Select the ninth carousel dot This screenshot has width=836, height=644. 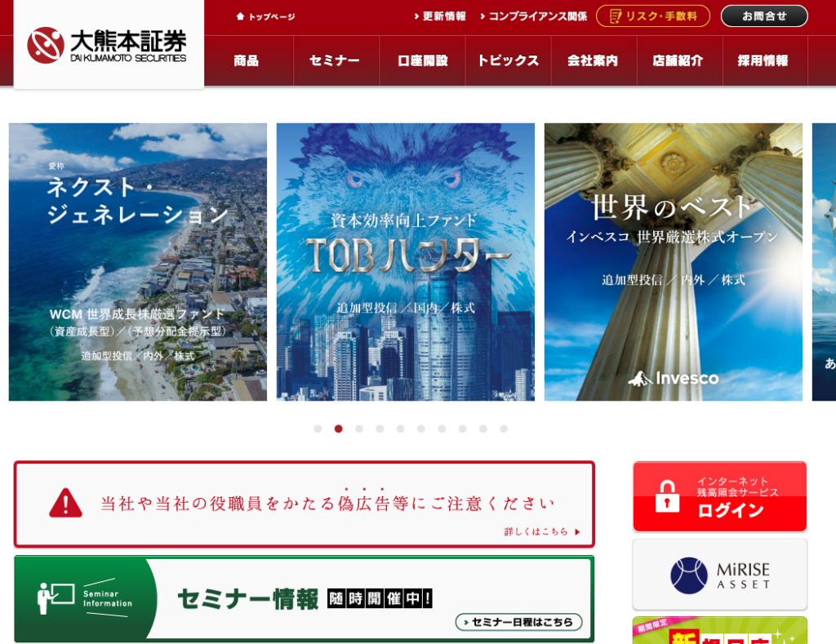point(483,429)
